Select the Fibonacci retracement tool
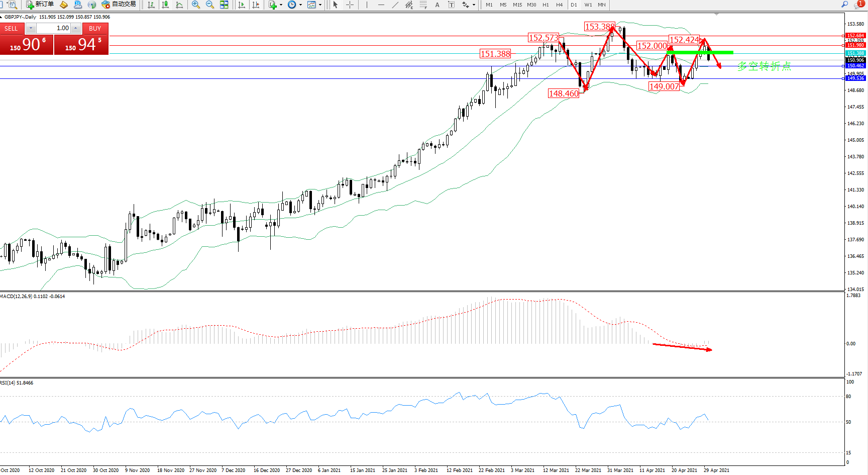 [x=423, y=5]
